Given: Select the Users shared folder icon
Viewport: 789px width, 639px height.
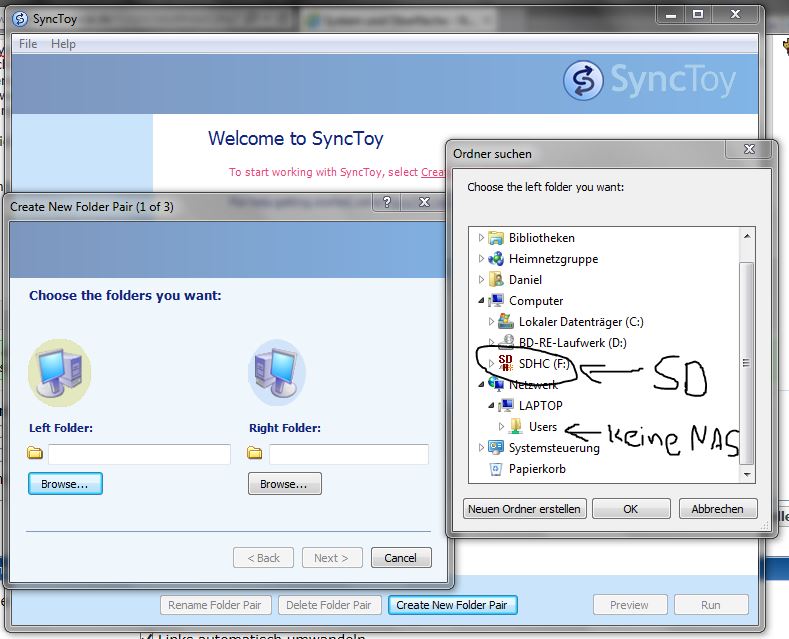Looking at the screenshot, I should point(516,427).
